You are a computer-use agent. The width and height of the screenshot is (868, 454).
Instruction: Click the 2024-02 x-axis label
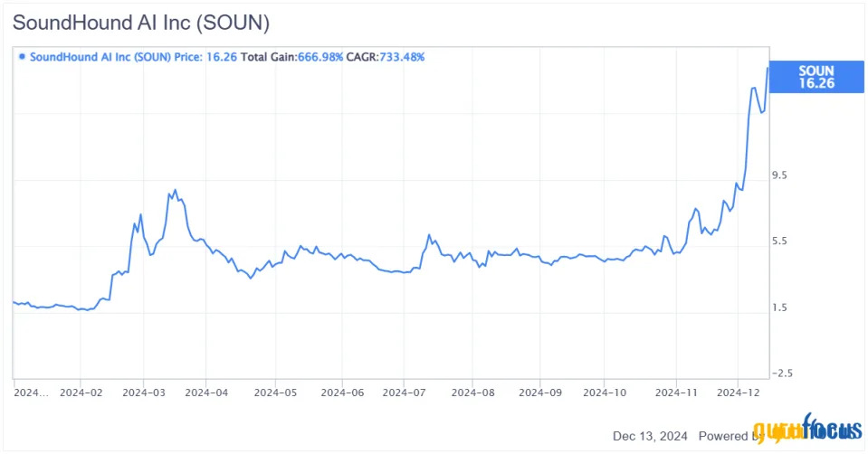coord(81,393)
